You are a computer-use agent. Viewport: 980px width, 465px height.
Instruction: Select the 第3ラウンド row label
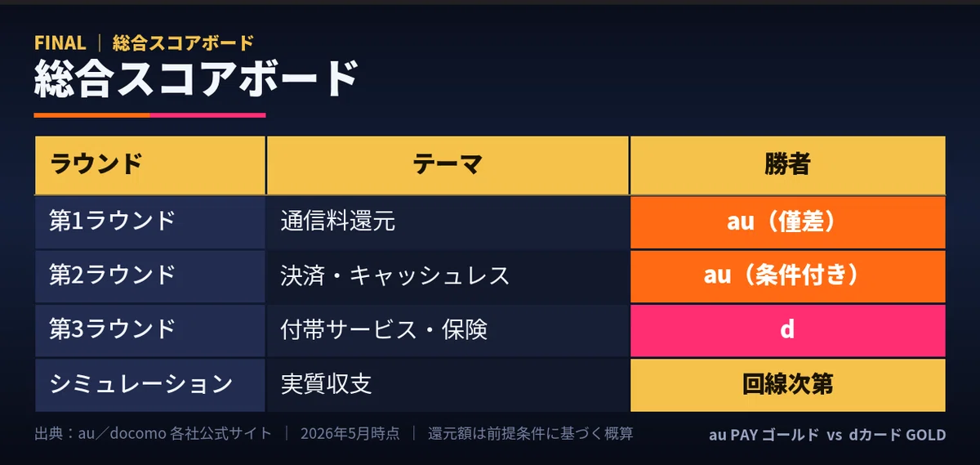tap(150, 330)
